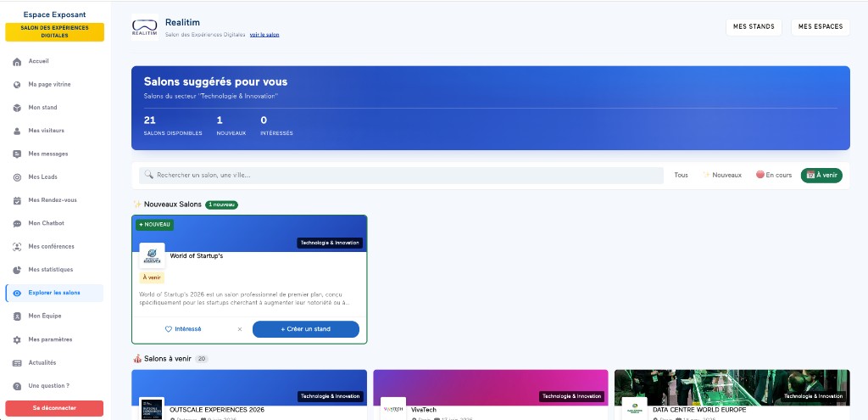
Task: Click the À venir status label on World of Startup's
Action: click(152, 277)
